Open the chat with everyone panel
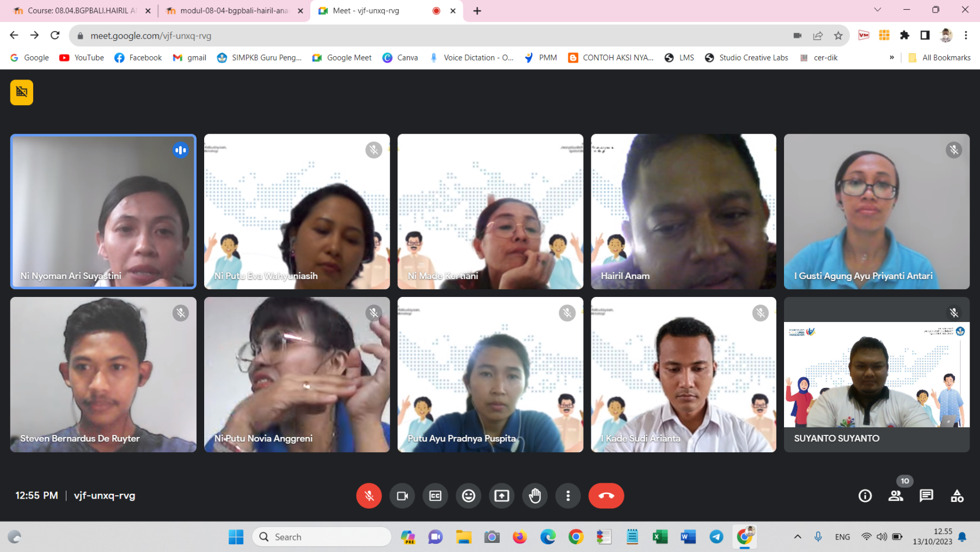This screenshot has height=552, width=980. (926, 495)
